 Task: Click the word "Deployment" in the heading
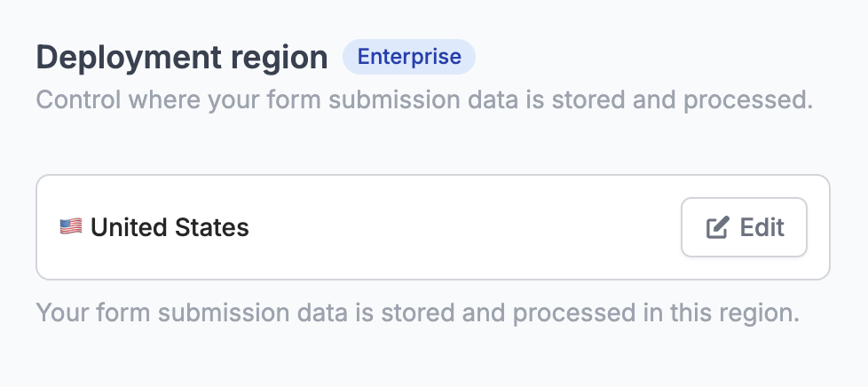126,58
